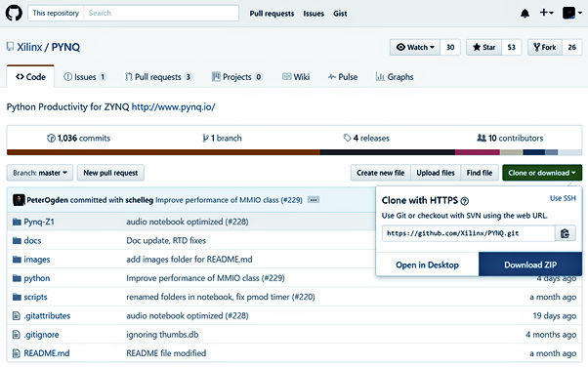Open the PeterOgden author link
Viewport: 588px width, 367px height.
click(47, 200)
